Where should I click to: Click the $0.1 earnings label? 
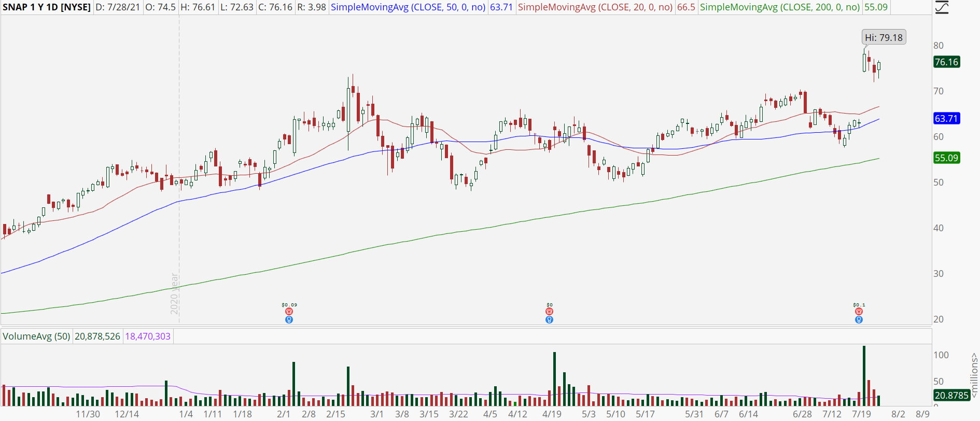859,305
